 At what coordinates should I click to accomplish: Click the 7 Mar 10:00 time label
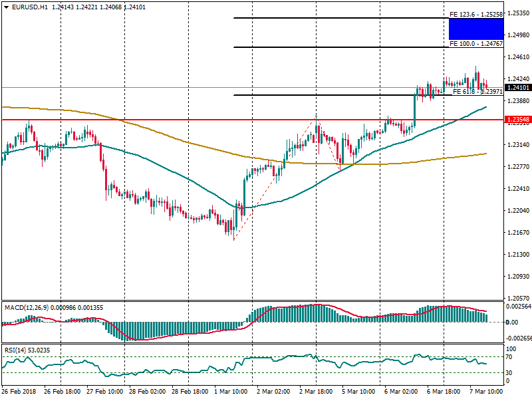[485, 392]
